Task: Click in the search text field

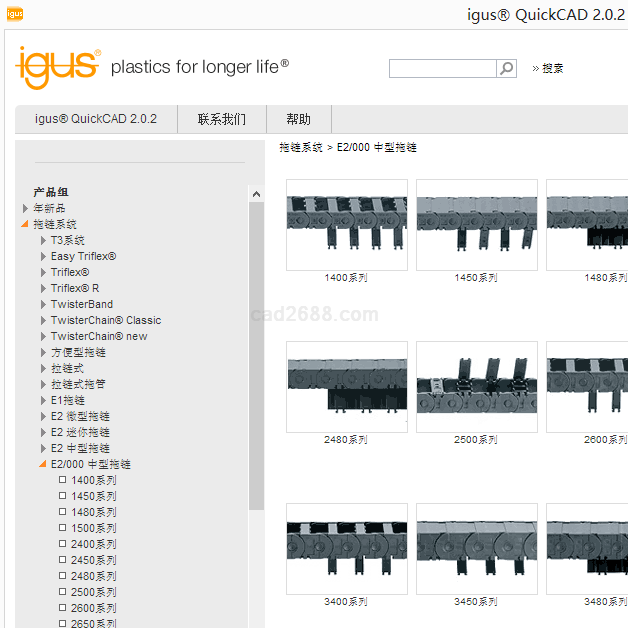Action: tap(442, 68)
